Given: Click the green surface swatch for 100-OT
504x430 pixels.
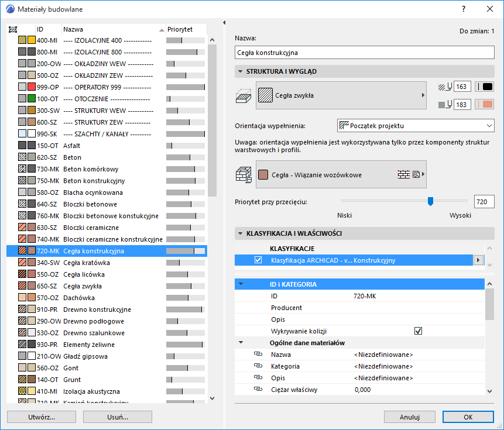Looking at the screenshot, I should click(x=32, y=99).
